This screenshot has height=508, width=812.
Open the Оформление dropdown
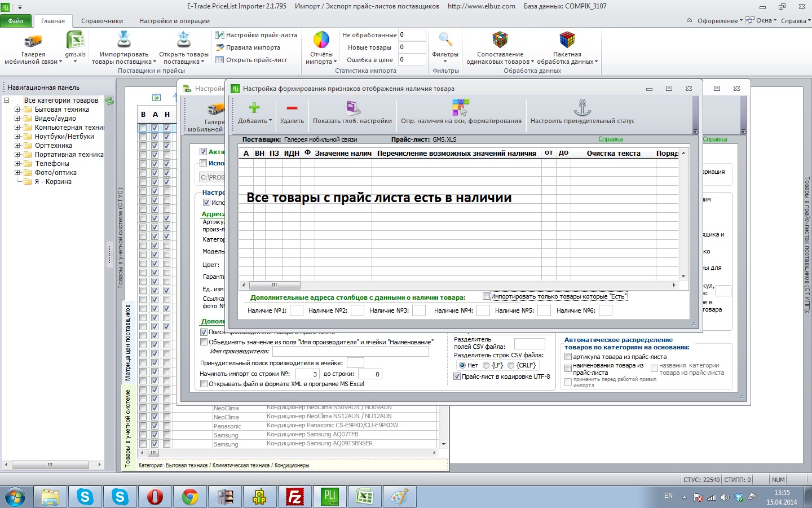(x=720, y=21)
